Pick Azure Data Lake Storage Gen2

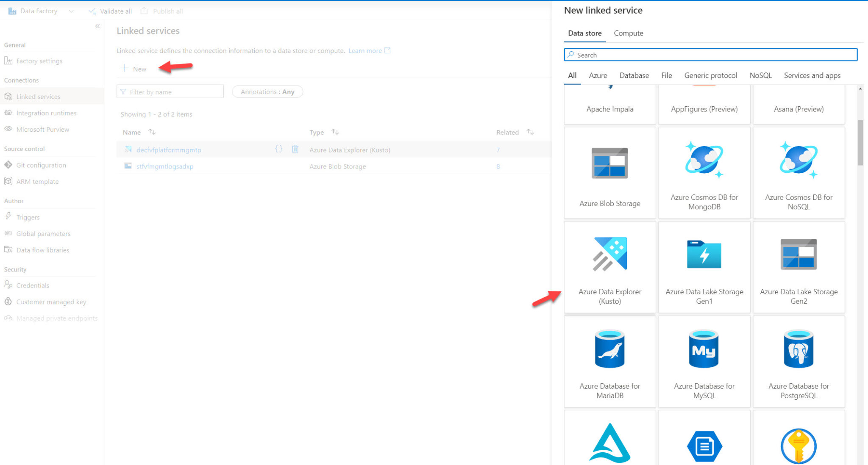(x=798, y=267)
